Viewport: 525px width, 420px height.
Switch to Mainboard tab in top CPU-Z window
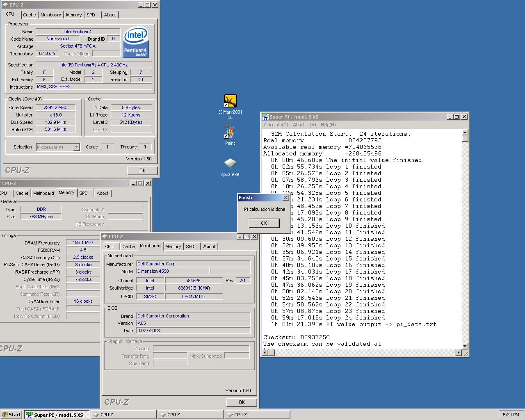[x=51, y=15]
